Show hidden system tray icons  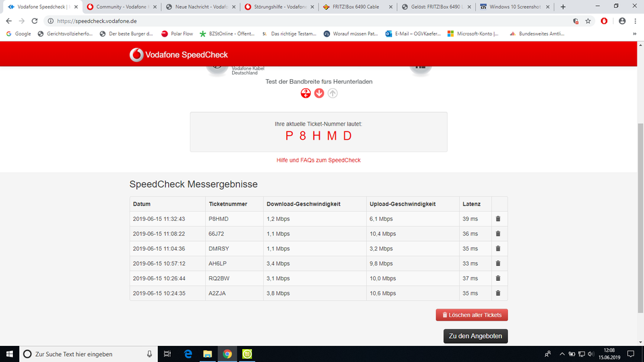click(562, 354)
